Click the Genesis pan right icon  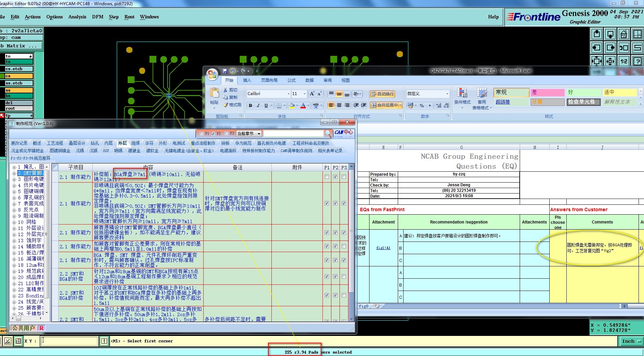click(610, 48)
